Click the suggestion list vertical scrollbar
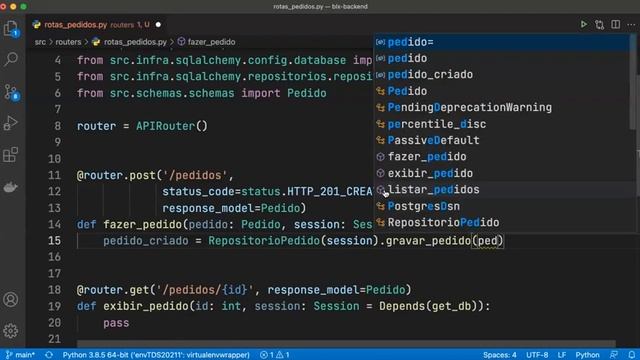The width and height of the screenshot is (640, 360). tap(633, 82)
